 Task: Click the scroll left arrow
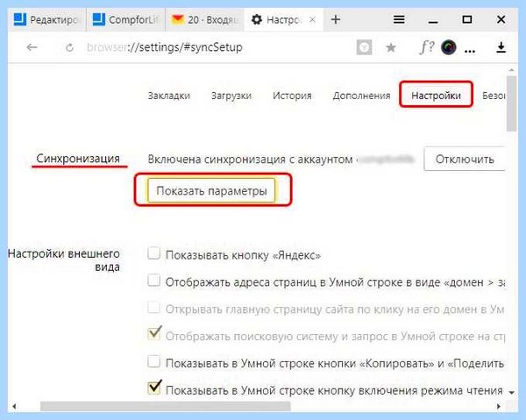click(14, 406)
